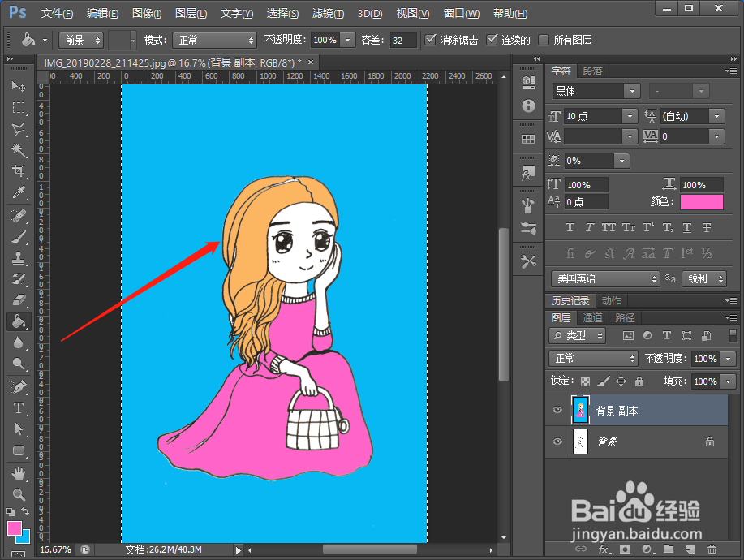This screenshot has height=560, width=744.
Task: Toggle Underline text style
Action: pos(687,228)
